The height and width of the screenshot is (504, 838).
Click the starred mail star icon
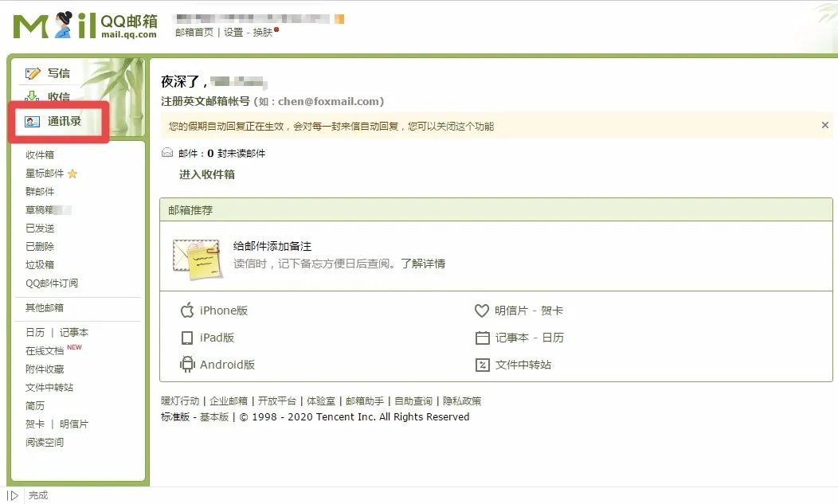click(x=72, y=174)
